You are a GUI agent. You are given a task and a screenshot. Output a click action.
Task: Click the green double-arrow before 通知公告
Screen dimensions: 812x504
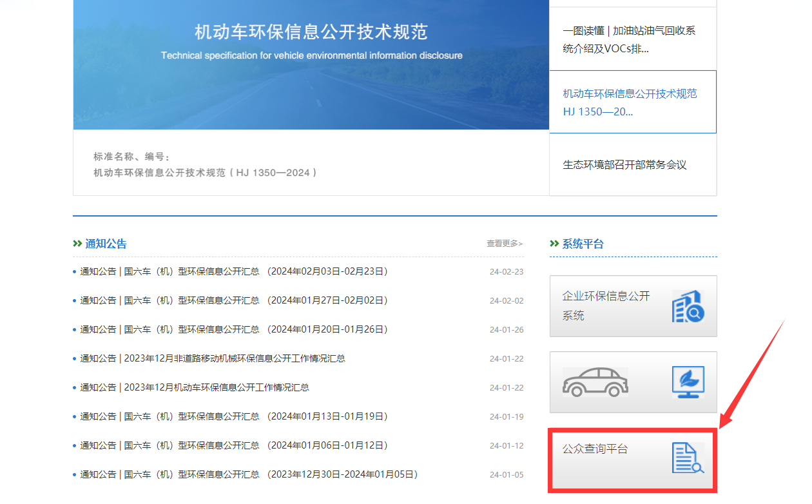click(77, 244)
